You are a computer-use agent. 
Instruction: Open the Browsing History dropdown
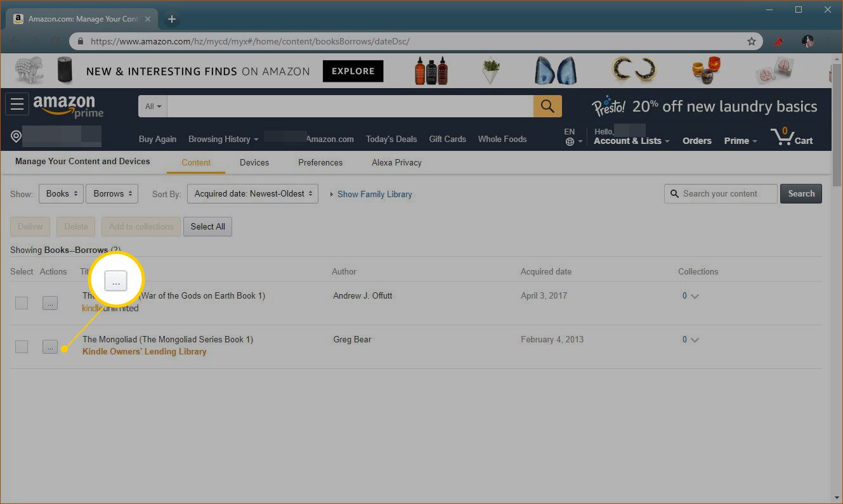point(223,139)
